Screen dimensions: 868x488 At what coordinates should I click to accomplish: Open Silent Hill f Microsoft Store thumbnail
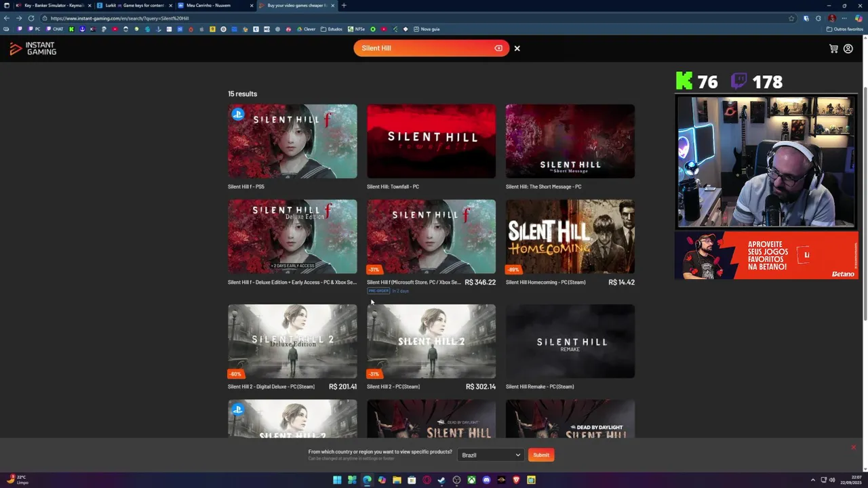pos(431,237)
